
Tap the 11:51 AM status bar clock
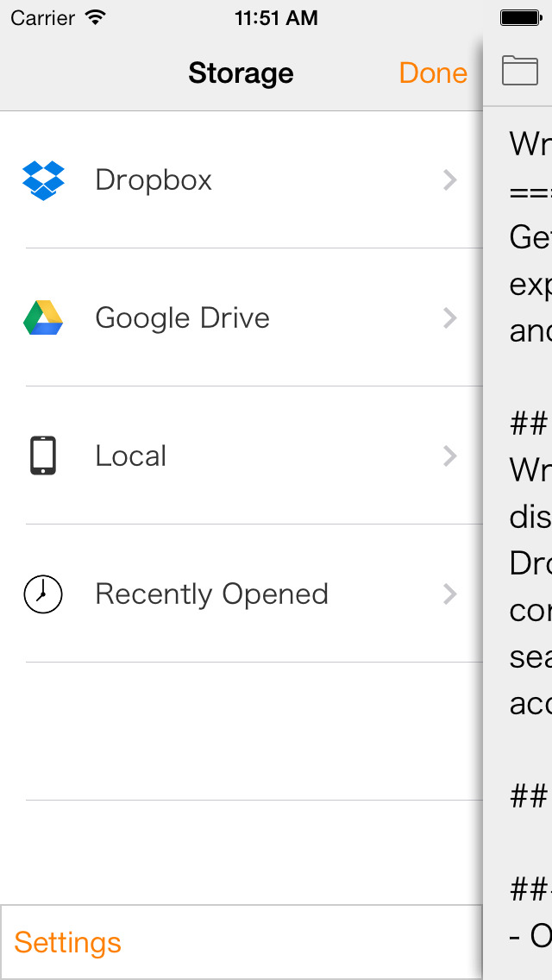pyautogui.click(x=276, y=17)
